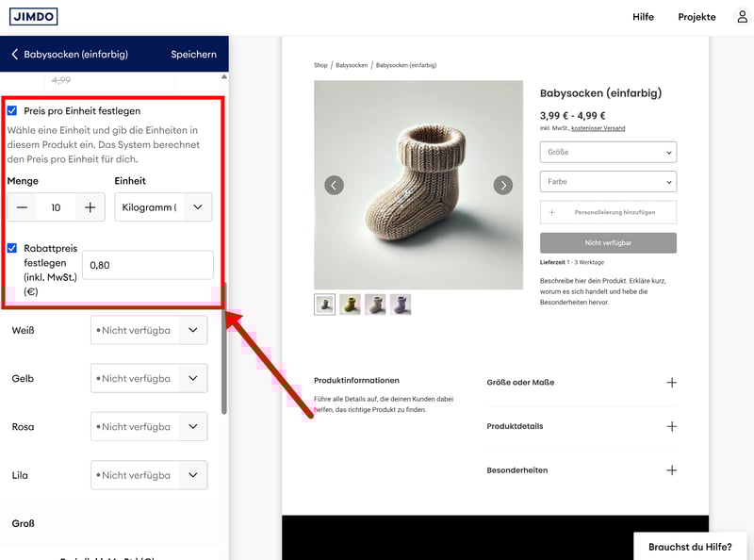Open the Projekte menu
The width and height of the screenshot is (754, 560).
click(x=697, y=17)
